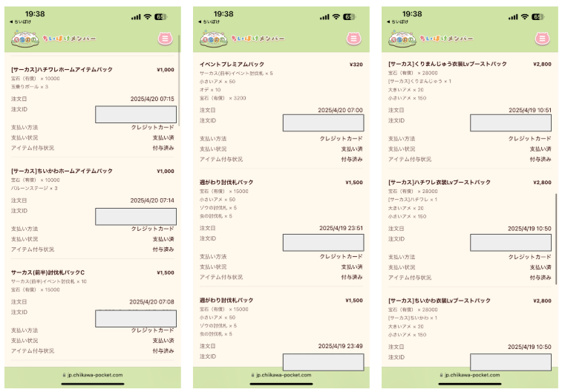The image size is (562, 392).
Task: Select order title [サーカス]ちいかわ衣装Lvブーストパック
Action: click(439, 300)
